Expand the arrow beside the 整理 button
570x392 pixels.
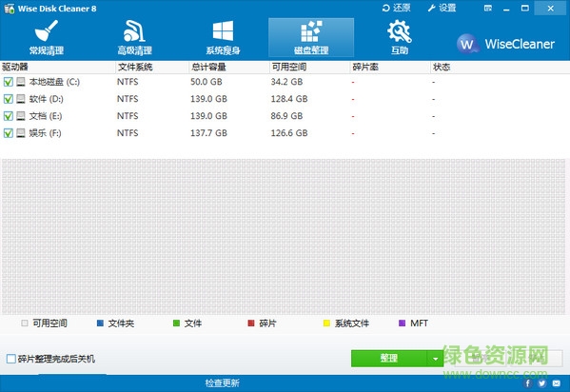click(435, 359)
